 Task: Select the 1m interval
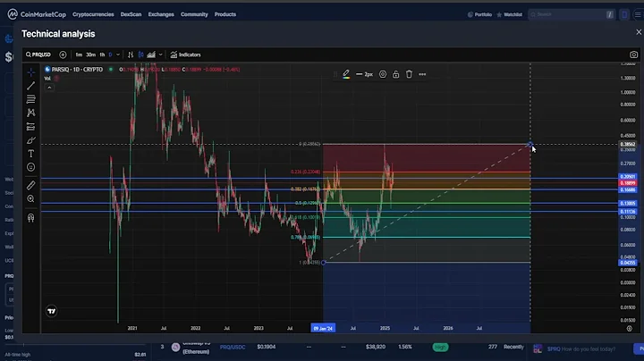click(79, 55)
